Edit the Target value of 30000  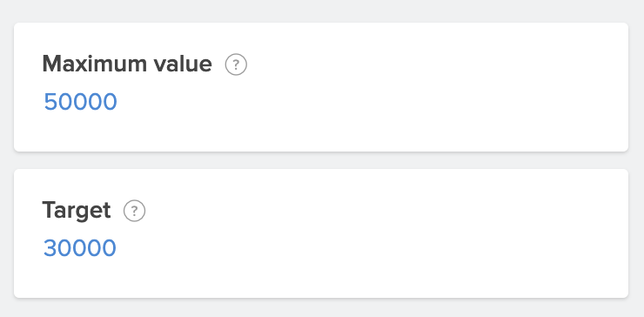pyautogui.click(x=80, y=248)
